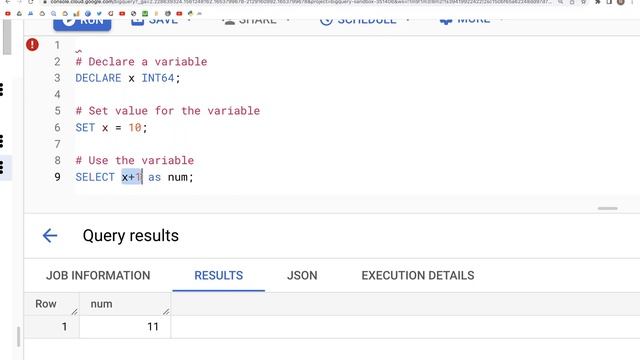Click line number 3 in the gutter
640x360 pixels.
click(x=57, y=78)
